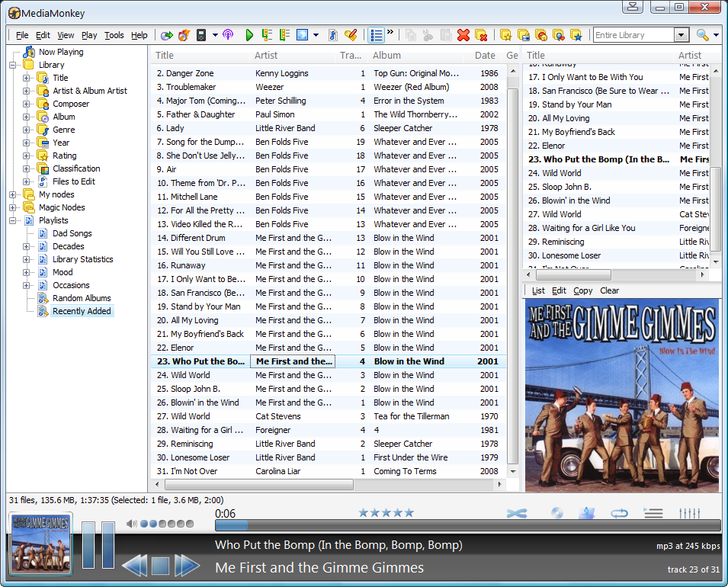
Task: Skip to the next track
Action: pyautogui.click(x=187, y=565)
